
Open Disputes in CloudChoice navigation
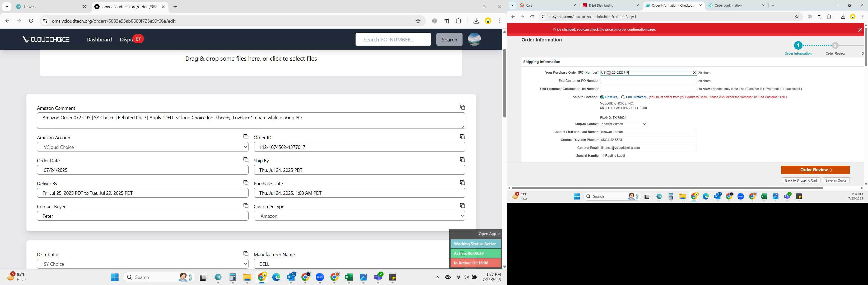(x=127, y=40)
